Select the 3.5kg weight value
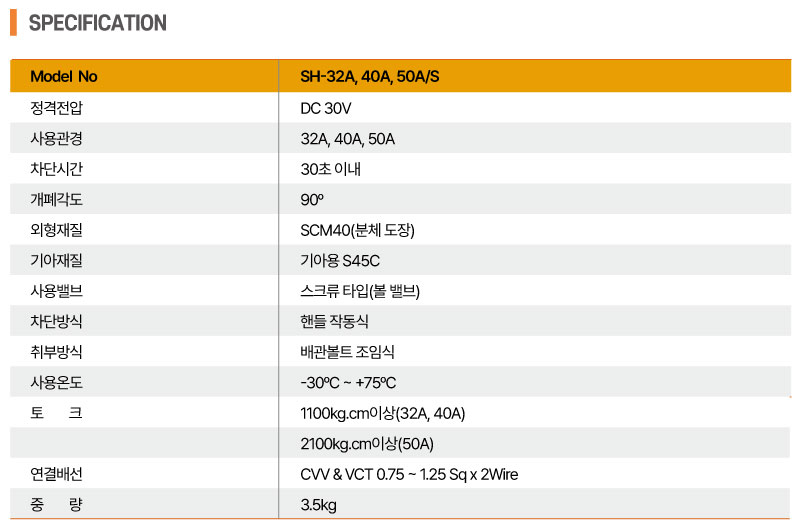Viewport: 800px width, 530px height. 318,505
